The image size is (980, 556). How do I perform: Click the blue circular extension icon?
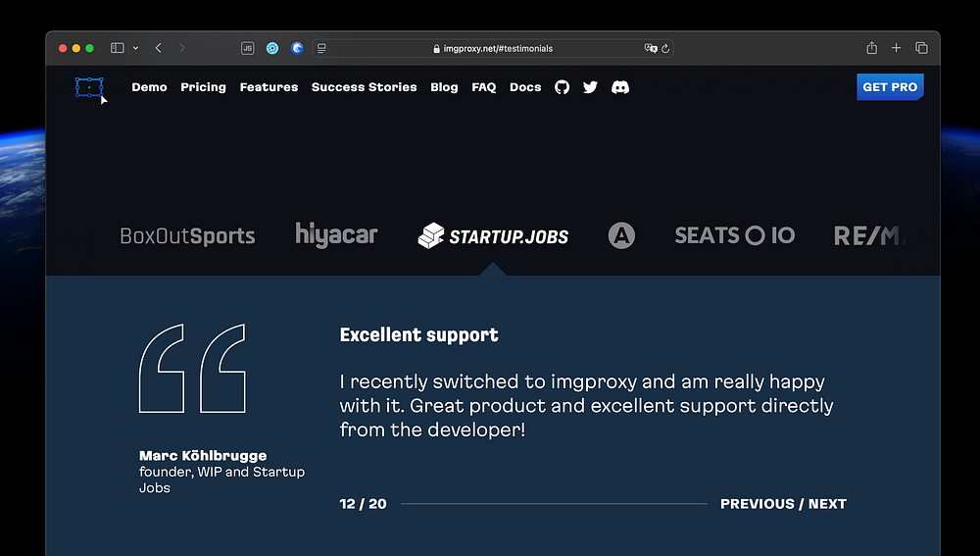tap(297, 48)
